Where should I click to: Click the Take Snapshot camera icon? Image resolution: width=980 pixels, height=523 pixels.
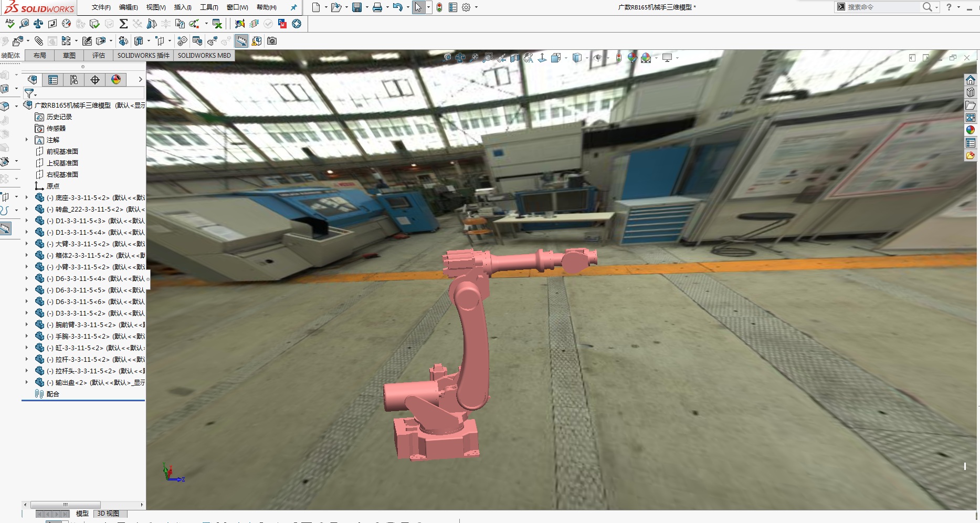pos(272,41)
